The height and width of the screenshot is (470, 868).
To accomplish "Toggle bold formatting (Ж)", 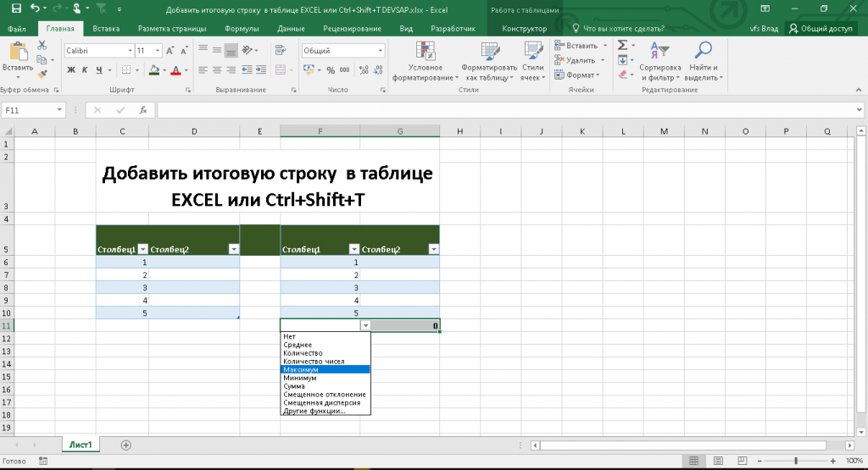I will click(71, 69).
